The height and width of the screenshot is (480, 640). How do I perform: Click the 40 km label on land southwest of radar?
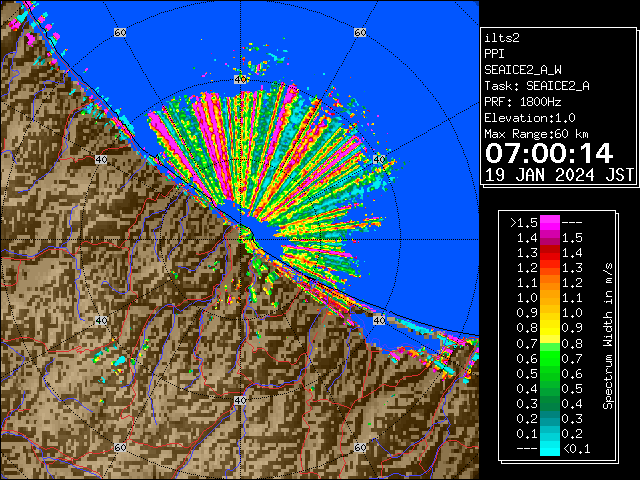click(x=101, y=320)
